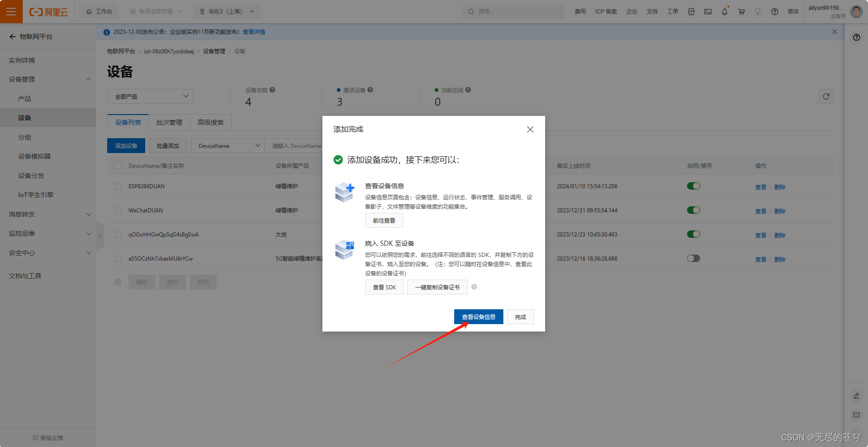This screenshot has width=868, height=447.
Task: Open the 账号全部资源 dropdown
Action: point(155,12)
